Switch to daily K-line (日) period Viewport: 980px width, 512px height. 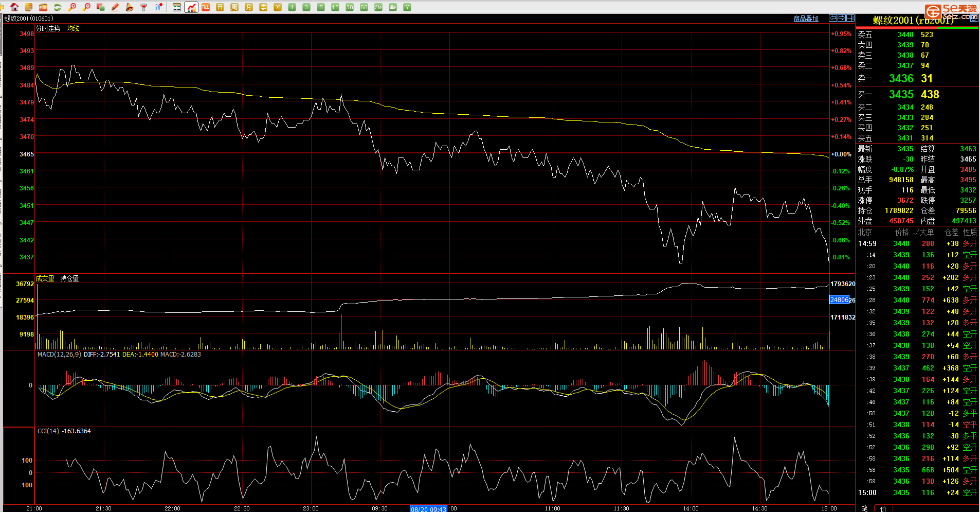click(220, 7)
